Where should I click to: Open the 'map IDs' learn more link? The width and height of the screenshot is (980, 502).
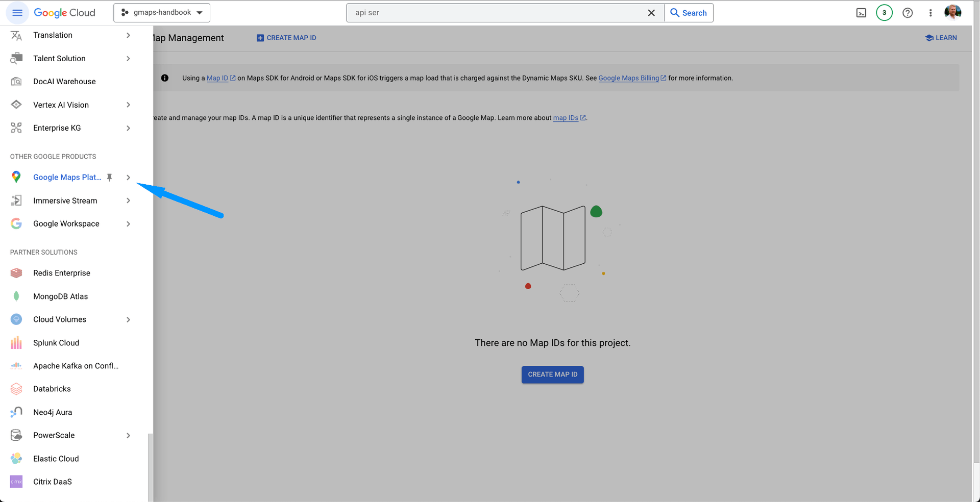(569, 118)
